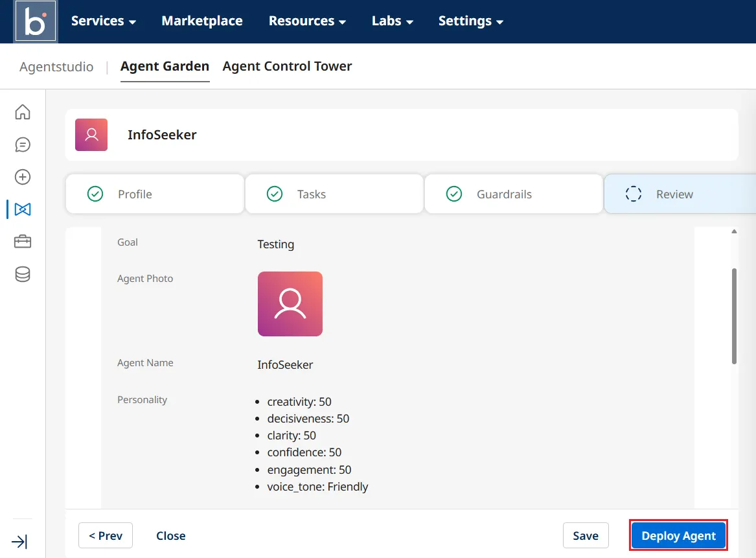Expand the Resources dropdown menu
This screenshot has width=756, height=558.
click(x=307, y=21)
